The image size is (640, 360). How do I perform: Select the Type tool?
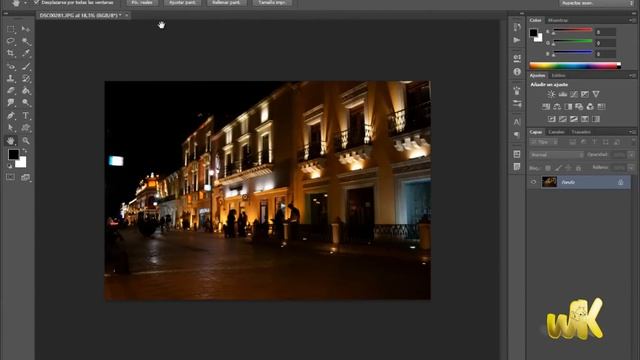pyautogui.click(x=26, y=116)
